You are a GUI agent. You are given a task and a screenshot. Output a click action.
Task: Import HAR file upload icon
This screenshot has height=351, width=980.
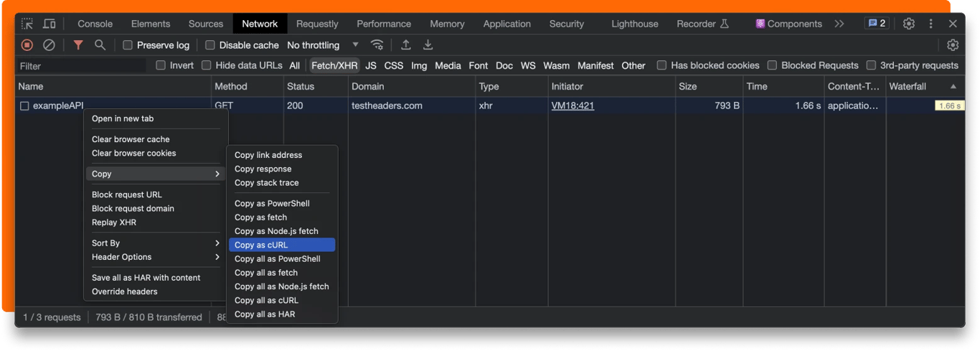[405, 45]
